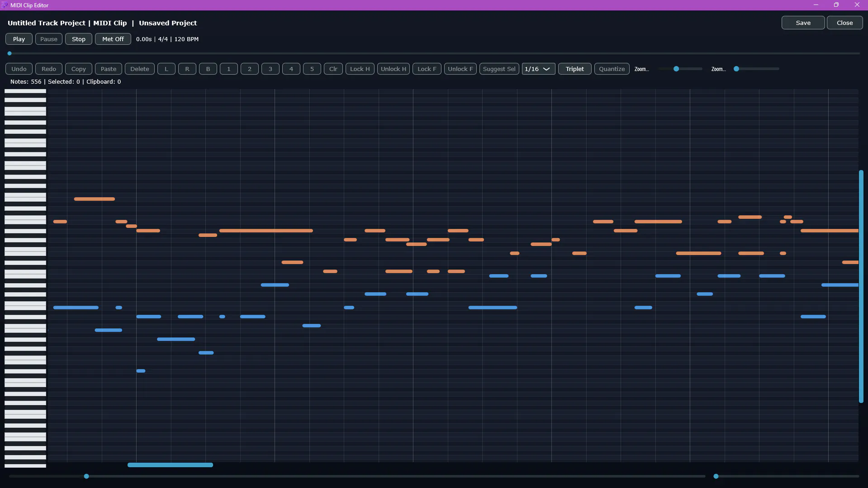Assign finger 3 to selection
Image resolution: width=868 pixels, height=488 pixels.
tap(270, 69)
